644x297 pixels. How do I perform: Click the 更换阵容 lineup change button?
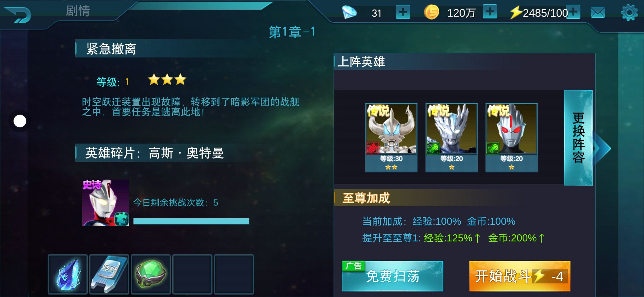[x=578, y=137]
